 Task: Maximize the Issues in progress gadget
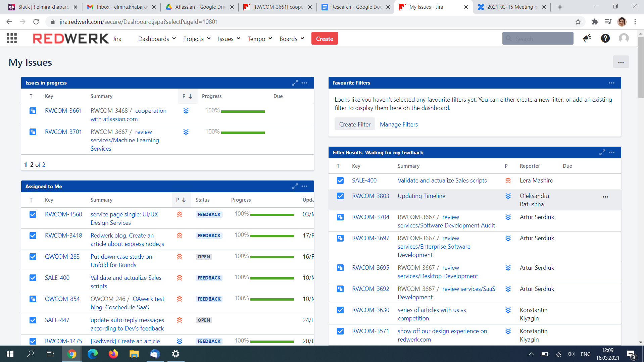295,83
